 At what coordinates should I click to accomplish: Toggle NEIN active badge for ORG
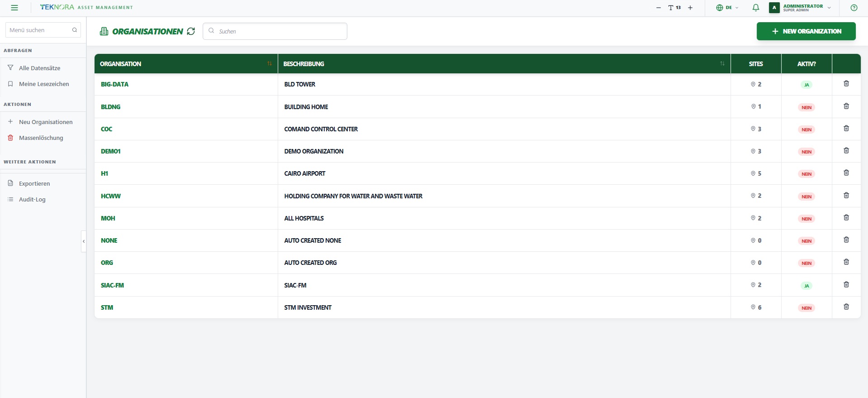point(806,263)
